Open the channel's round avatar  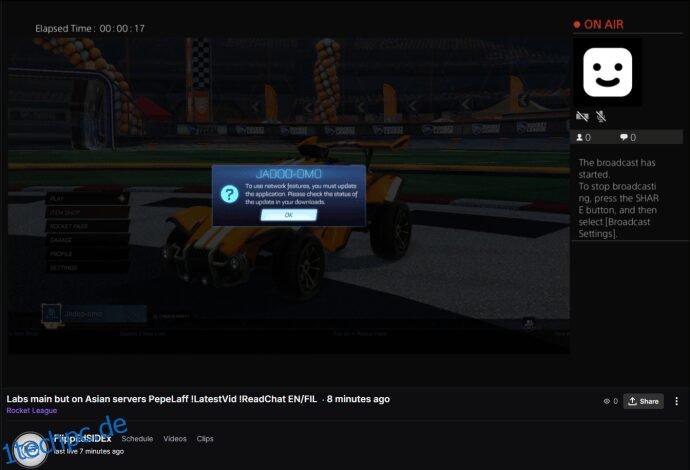click(30, 449)
